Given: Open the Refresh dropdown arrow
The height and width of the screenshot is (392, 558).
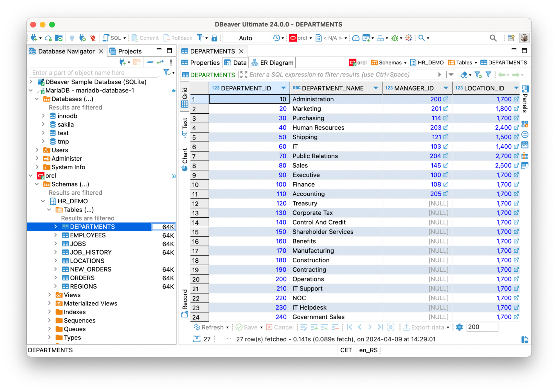Looking at the screenshot, I should (x=227, y=327).
